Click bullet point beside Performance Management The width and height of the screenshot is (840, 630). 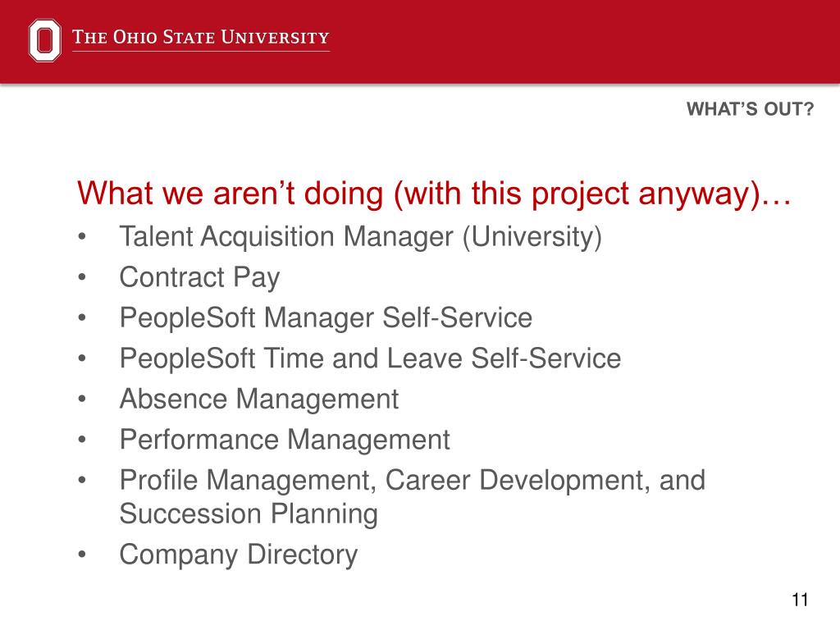coord(81,440)
